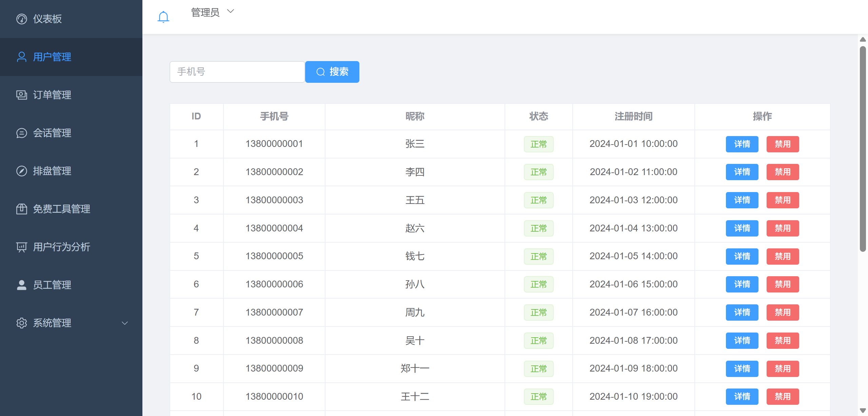This screenshot has height=416, width=868.
Task: Click 详情 for user 张三
Action: [x=742, y=144]
